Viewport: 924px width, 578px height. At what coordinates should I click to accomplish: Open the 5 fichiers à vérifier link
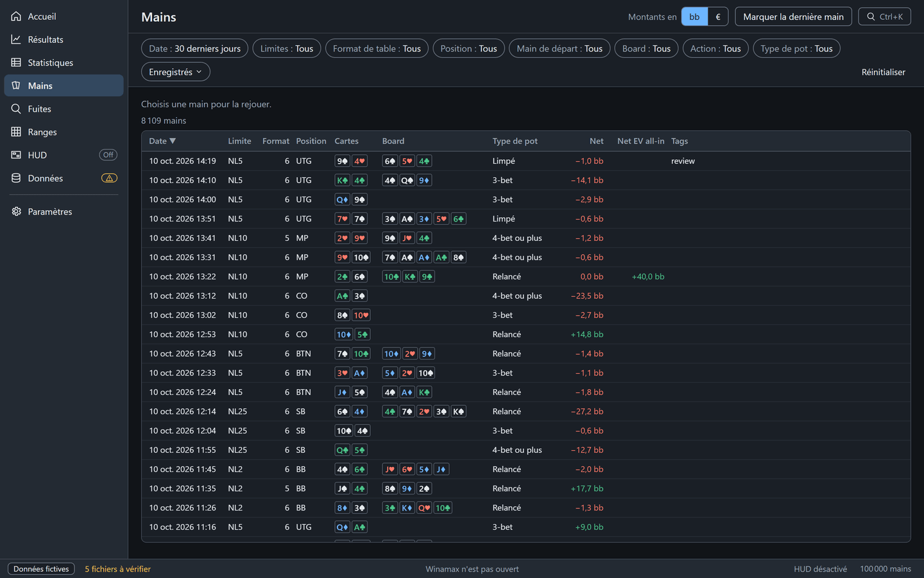click(x=118, y=569)
